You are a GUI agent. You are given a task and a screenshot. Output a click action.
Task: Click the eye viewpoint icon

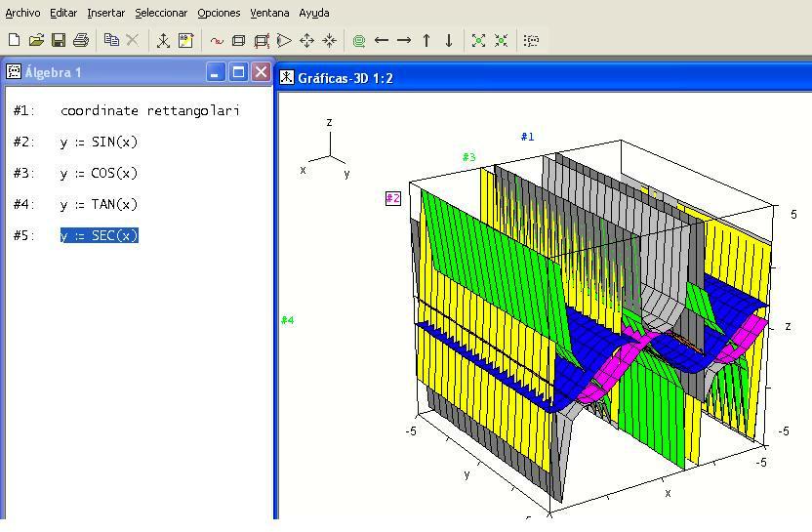point(284,40)
